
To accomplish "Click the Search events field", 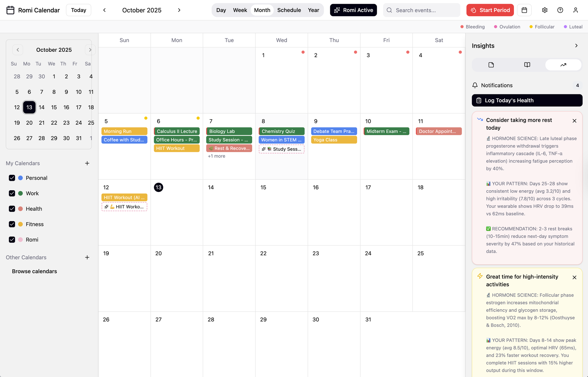I will (425, 10).
